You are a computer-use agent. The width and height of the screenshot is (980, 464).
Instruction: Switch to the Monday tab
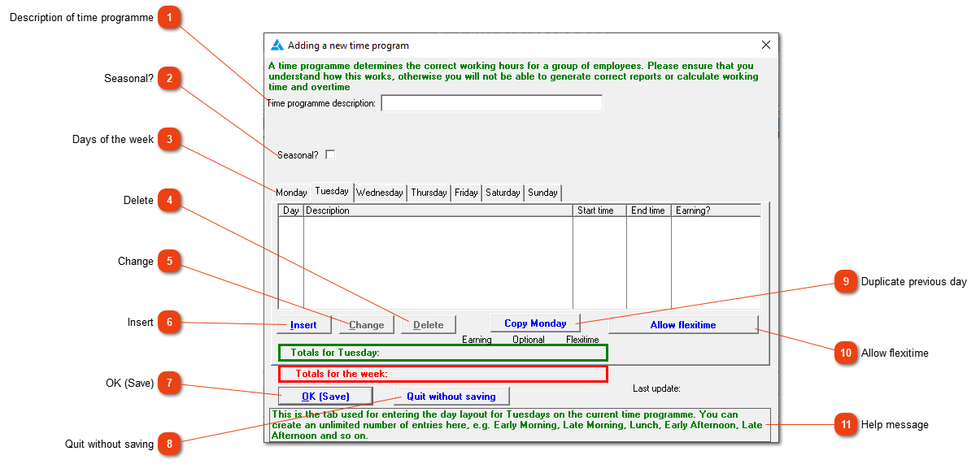[291, 193]
